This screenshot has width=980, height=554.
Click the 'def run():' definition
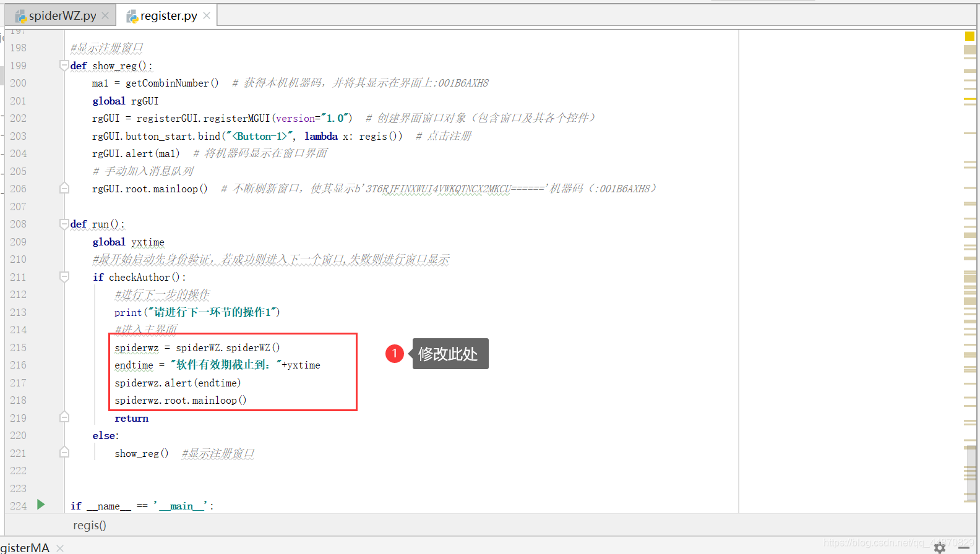[x=98, y=224]
